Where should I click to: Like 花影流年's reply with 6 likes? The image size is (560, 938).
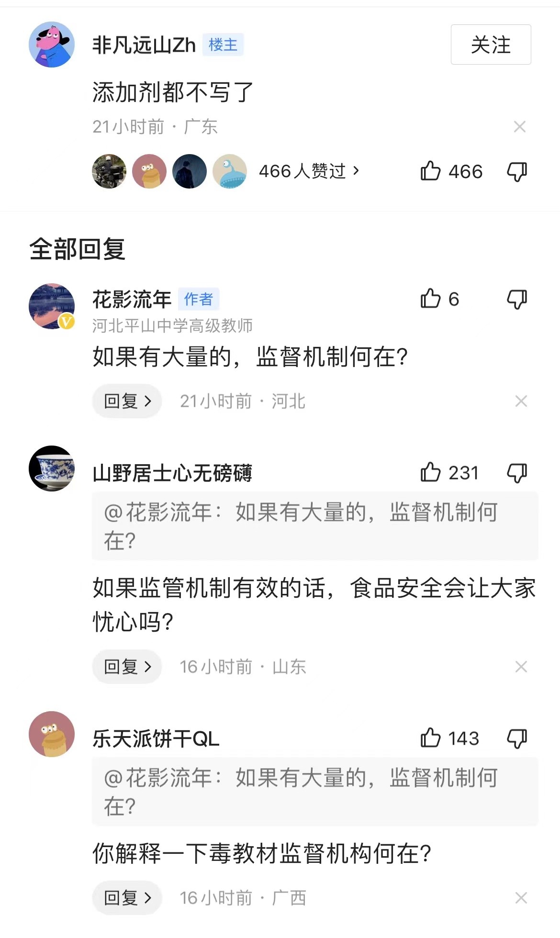click(x=430, y=299)
